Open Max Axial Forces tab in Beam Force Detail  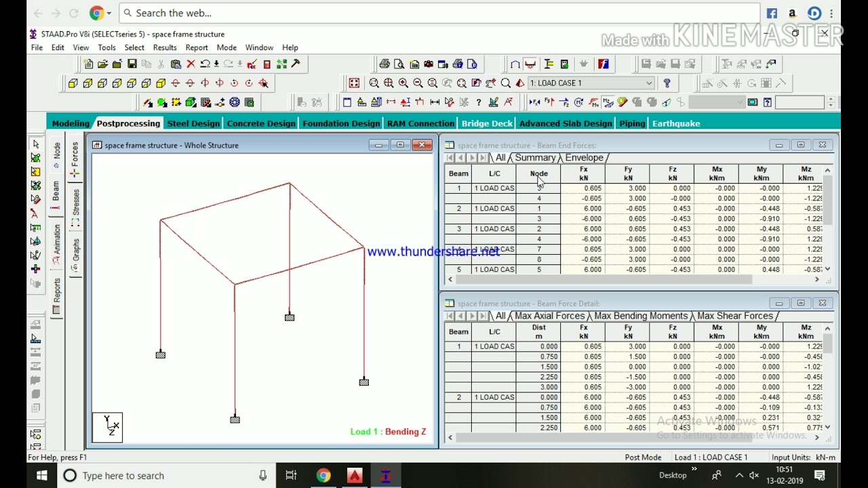pyautogui.click(x=549, y=316)
